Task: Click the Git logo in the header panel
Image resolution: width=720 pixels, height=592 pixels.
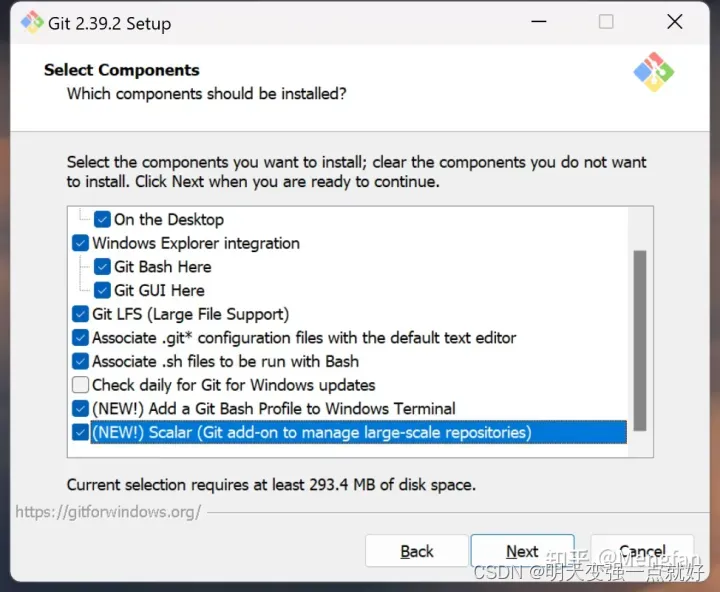Action: [653, 72]
